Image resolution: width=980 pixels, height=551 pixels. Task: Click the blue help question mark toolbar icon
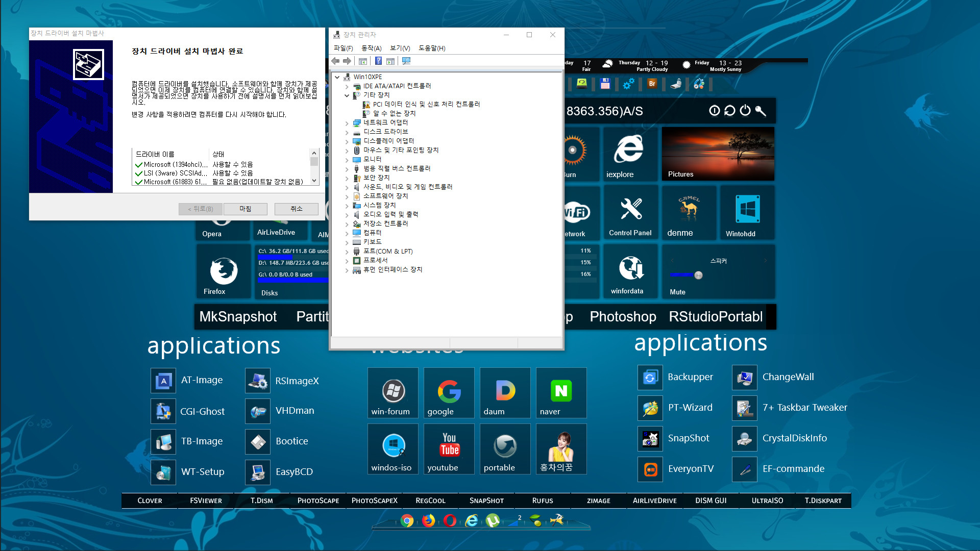378,61
